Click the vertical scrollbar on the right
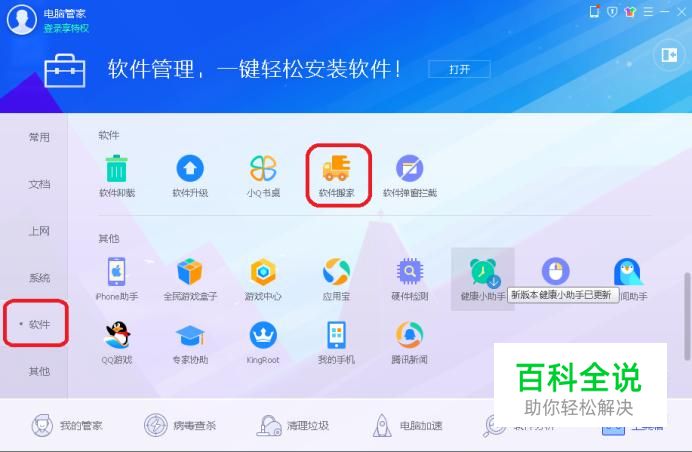This screenshot has height=452, width=692. click(x=687, y=316)
